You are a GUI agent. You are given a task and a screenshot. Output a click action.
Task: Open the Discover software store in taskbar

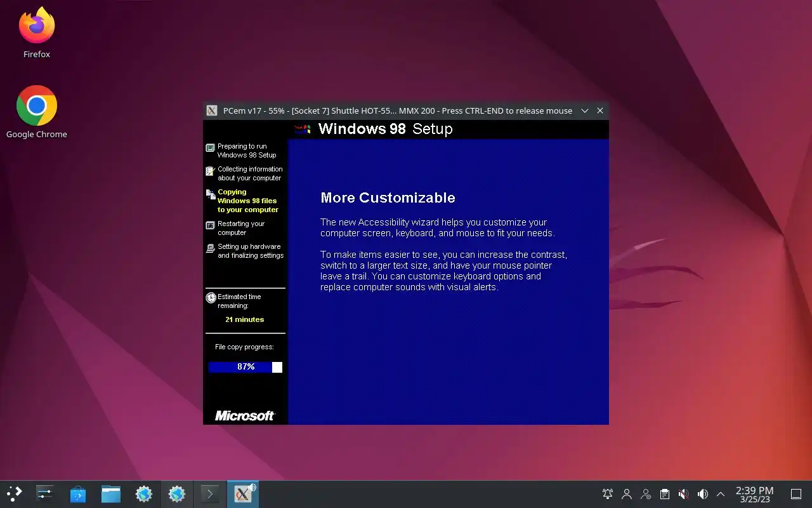click(x=77, y=493)
